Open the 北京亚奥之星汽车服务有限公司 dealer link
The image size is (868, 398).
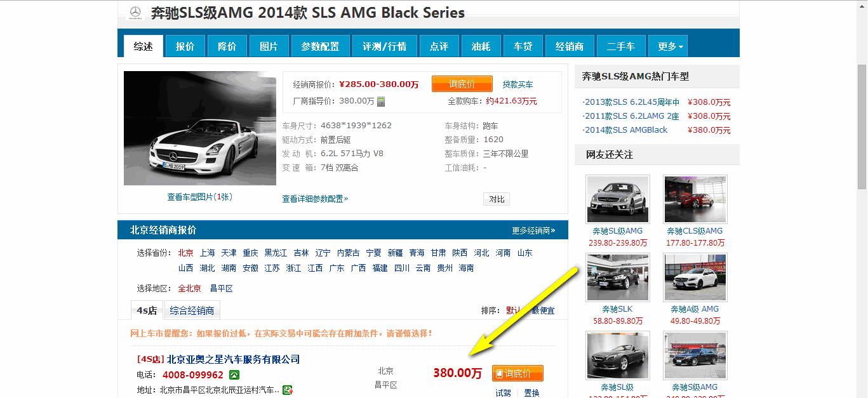pyautogui.click(x=234, y=359)
